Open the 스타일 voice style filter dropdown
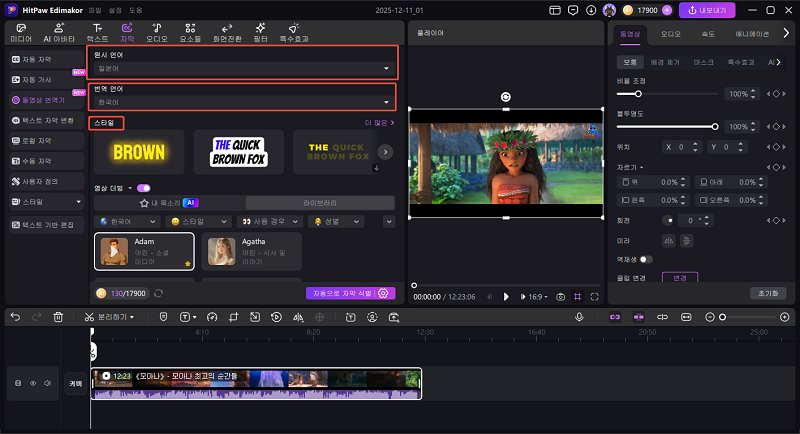The image size is (800, 434). coord(198,221)
